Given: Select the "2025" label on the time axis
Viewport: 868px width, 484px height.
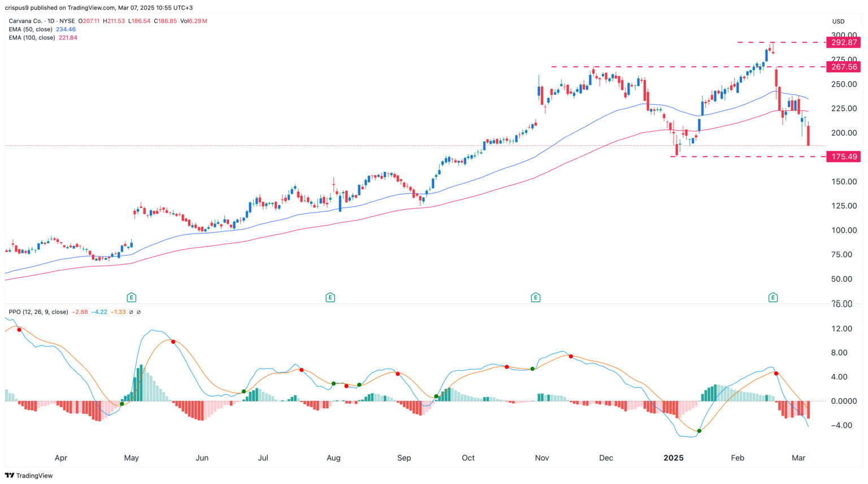Looking at the screenshot, I should (x=675, y=458).
